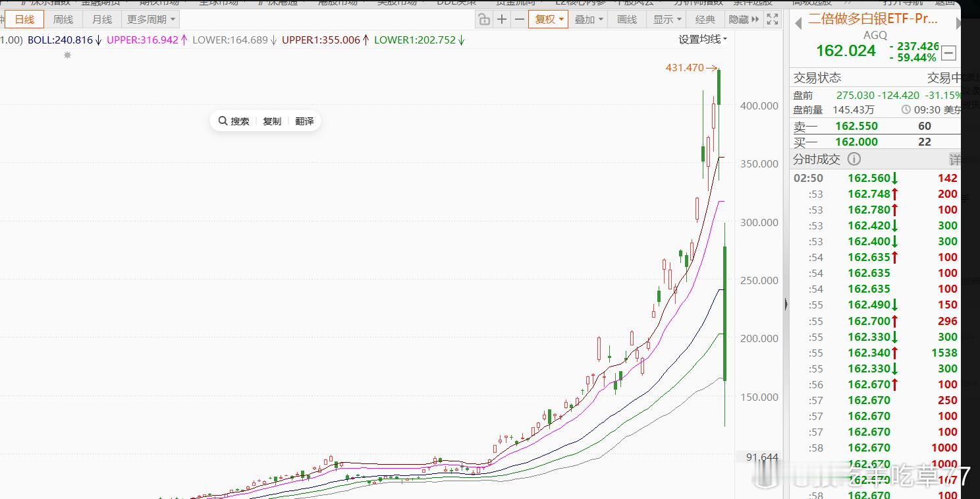Click the UPPER1:355.006 indicator value
980x499 pixels.
click(x=325, y=40)
